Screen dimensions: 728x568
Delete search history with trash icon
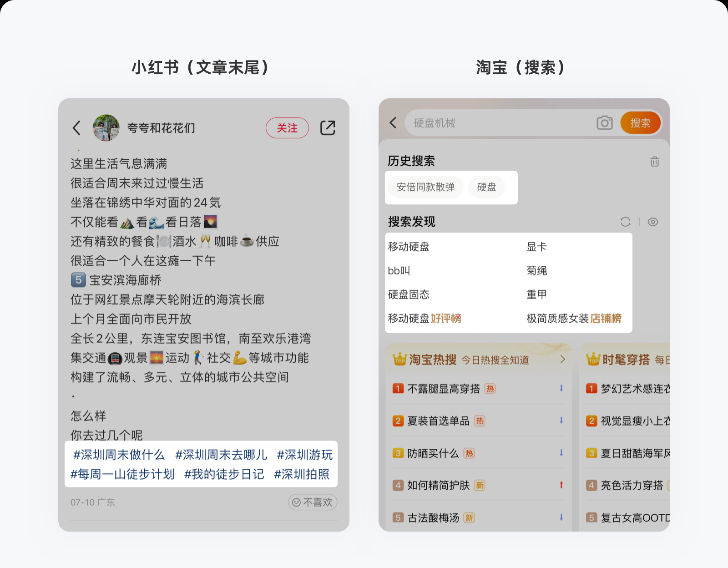pos(654,161)
